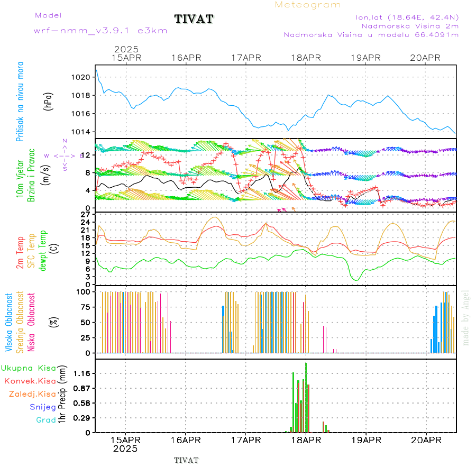Click the TIVAT caption below the charts
This screenshot has width=476, height=476.
[186, 460]
